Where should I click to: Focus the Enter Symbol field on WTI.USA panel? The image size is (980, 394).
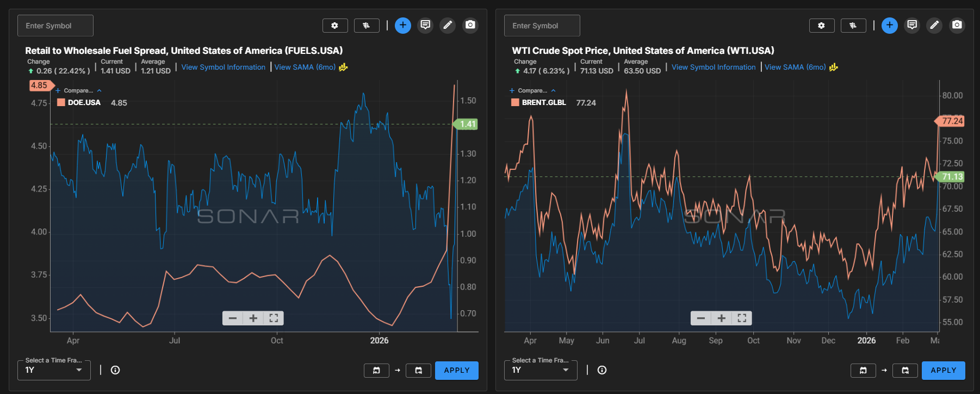click(542, 26)
